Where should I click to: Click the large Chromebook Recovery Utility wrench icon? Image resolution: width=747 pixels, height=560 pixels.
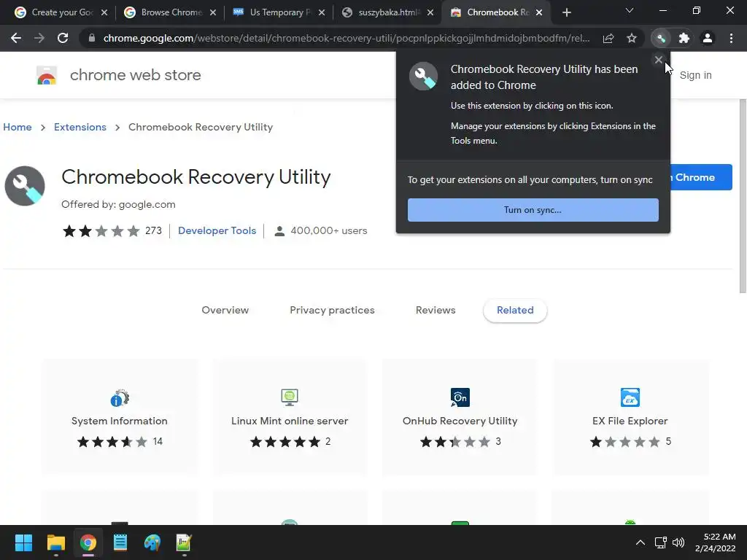click(x=25, y=186)
